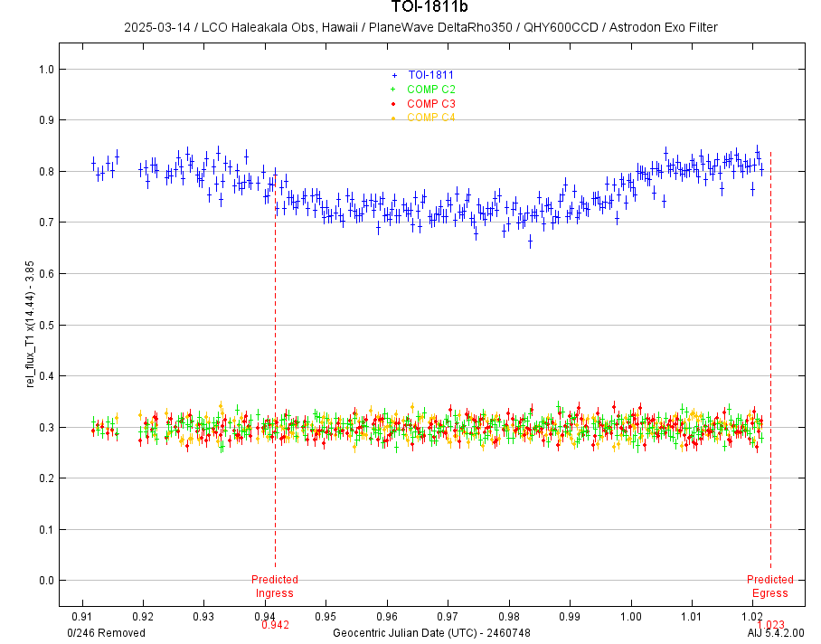Click x-axis tick label 0.97

coord(448,616)
